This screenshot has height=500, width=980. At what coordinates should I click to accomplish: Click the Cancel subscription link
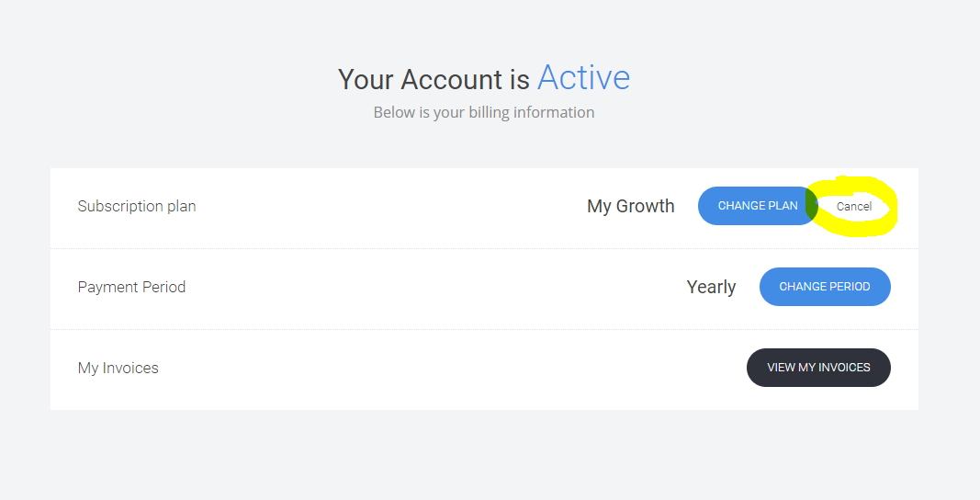854,207
